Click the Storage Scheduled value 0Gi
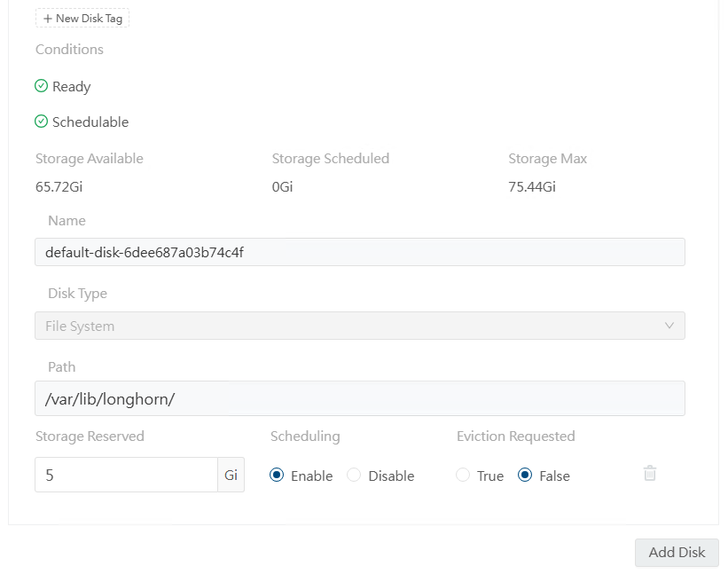728x574 pixels. pyautogui.click(x=282, y=186)
